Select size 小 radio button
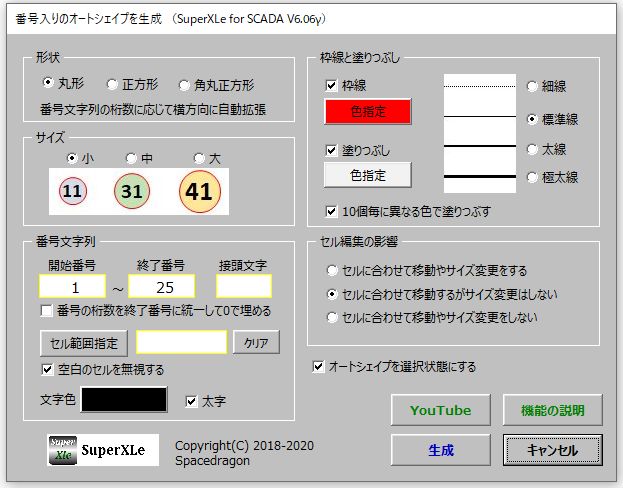This screenshot has height=488, width=623. click(72, 158)
